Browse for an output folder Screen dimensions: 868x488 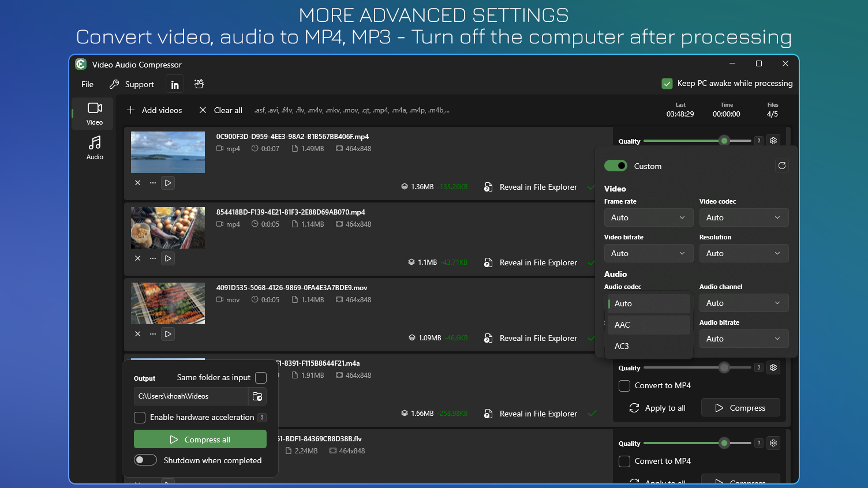pyautogui.click(x=257, y=396)
